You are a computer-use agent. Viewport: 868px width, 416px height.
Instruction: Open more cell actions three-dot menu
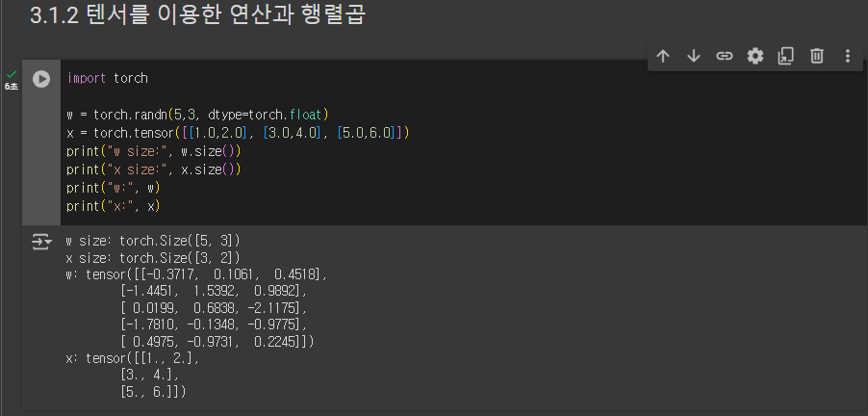point(848,56)
